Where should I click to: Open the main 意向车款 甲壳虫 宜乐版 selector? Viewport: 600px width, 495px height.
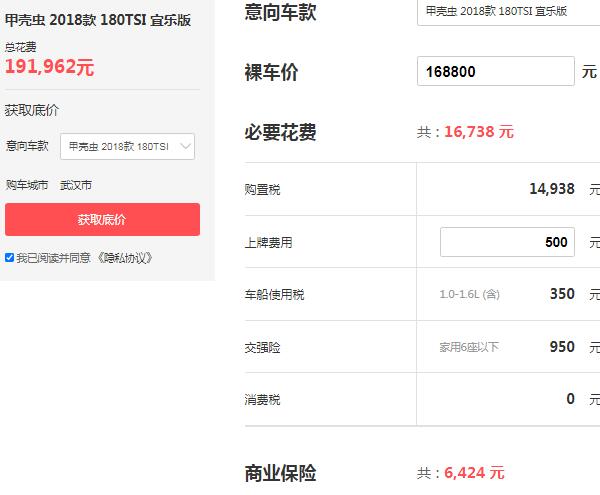pos(508,12)
